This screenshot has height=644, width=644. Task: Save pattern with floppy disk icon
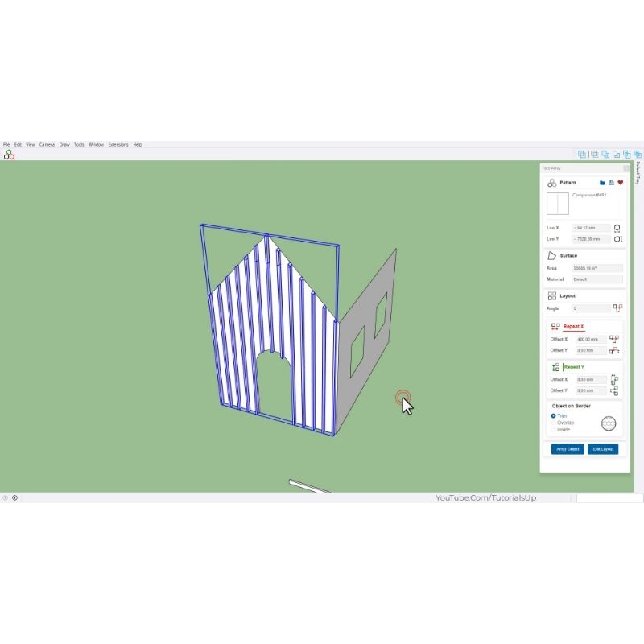[x=612, y=183]
